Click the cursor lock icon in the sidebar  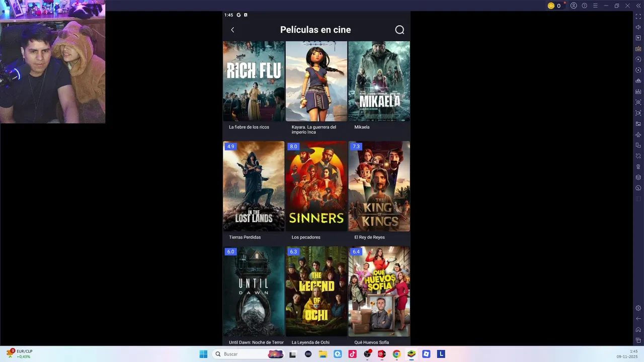pos(638,38)
